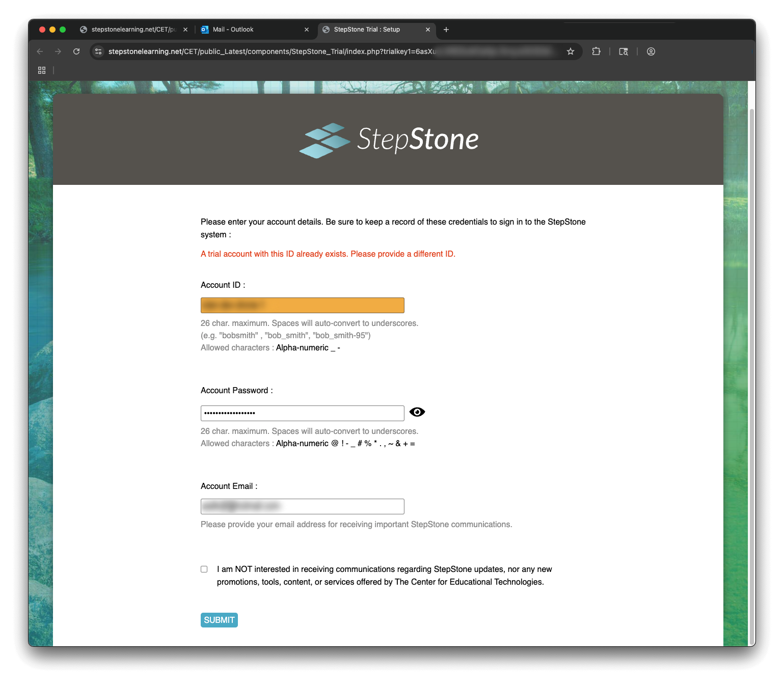Click the browser back arrow
The image size is (784, 684).
click(40, 51)
